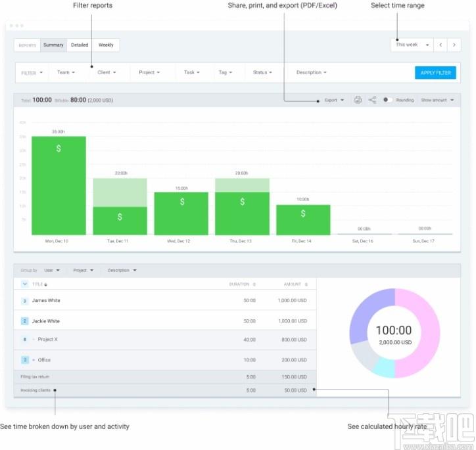Click the APPLY FILTER button
The height and width of the screenshot is (450, 476).
coord(435,73)
